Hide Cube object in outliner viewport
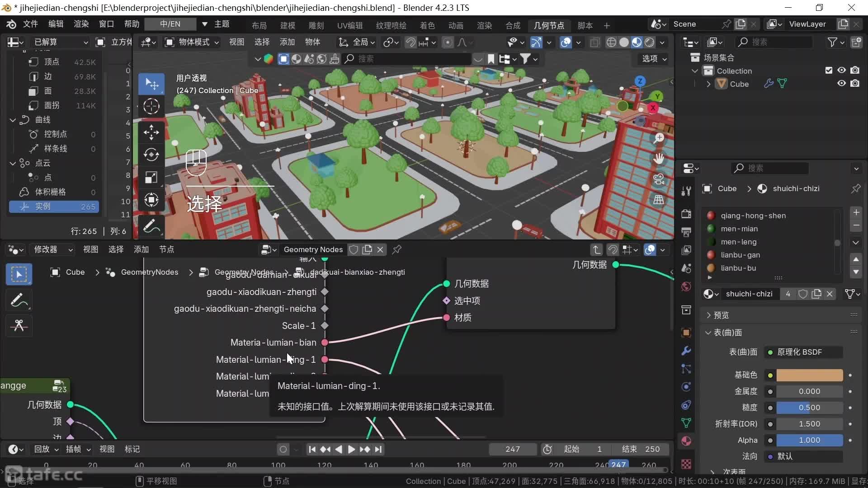Image resolution: width=868 pixels, height=488 pixels. tap(841, 84)
